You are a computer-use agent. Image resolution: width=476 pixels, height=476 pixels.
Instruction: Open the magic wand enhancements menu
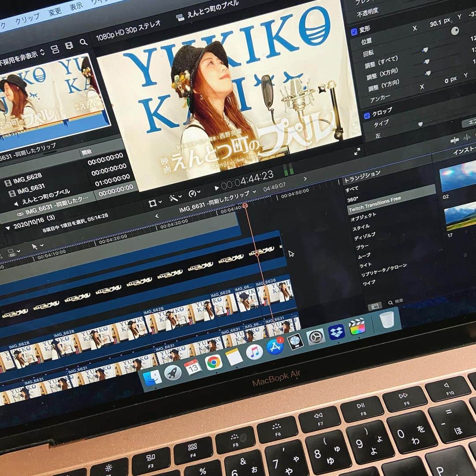click(175, 198)
